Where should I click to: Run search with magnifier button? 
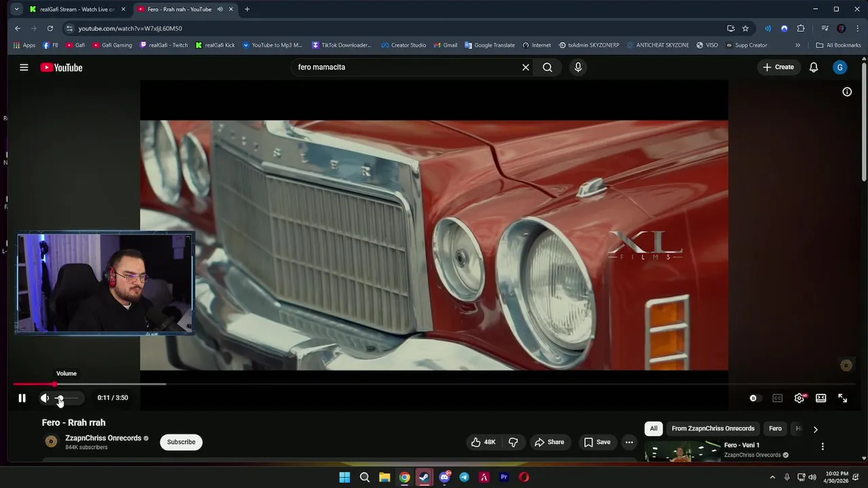[x=547, y=67]
